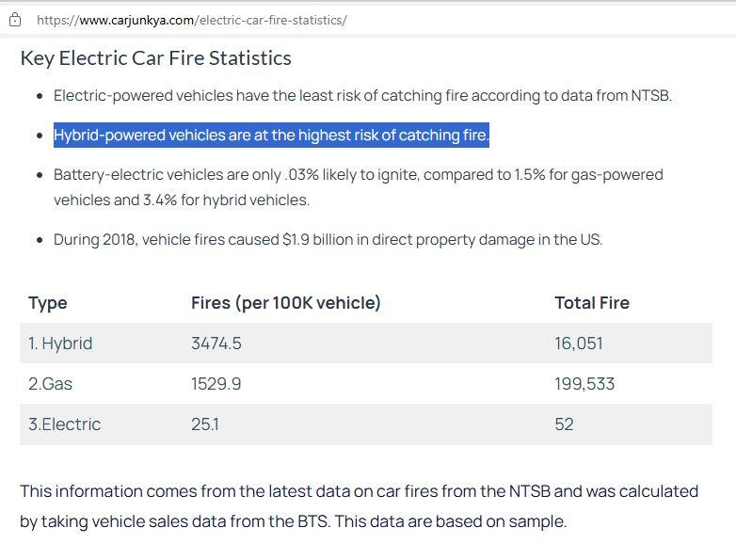Screen dimensions: 736x560
Task: Click the 3.Electric table cell
Action: [64, 424]
